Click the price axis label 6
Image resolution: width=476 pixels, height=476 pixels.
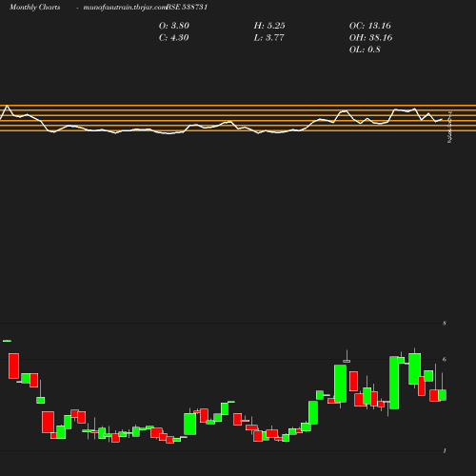tap(445, 359)
